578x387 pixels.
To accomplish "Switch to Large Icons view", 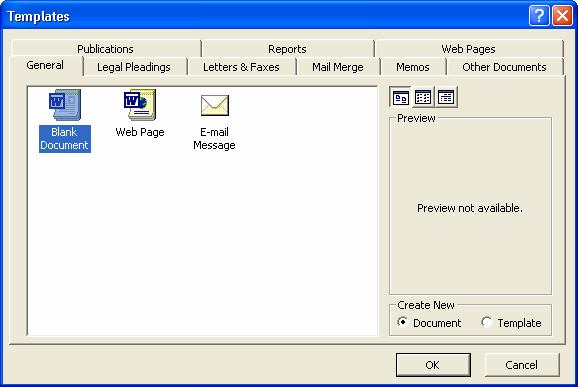I will pyautogui.click(x=400, y=97).
